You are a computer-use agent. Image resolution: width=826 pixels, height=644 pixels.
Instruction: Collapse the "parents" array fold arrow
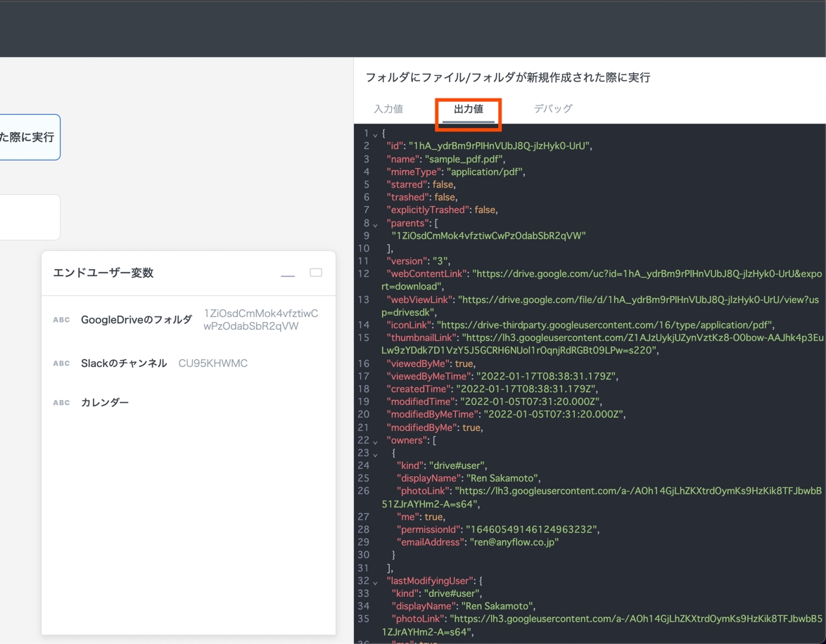click(375, 224)
